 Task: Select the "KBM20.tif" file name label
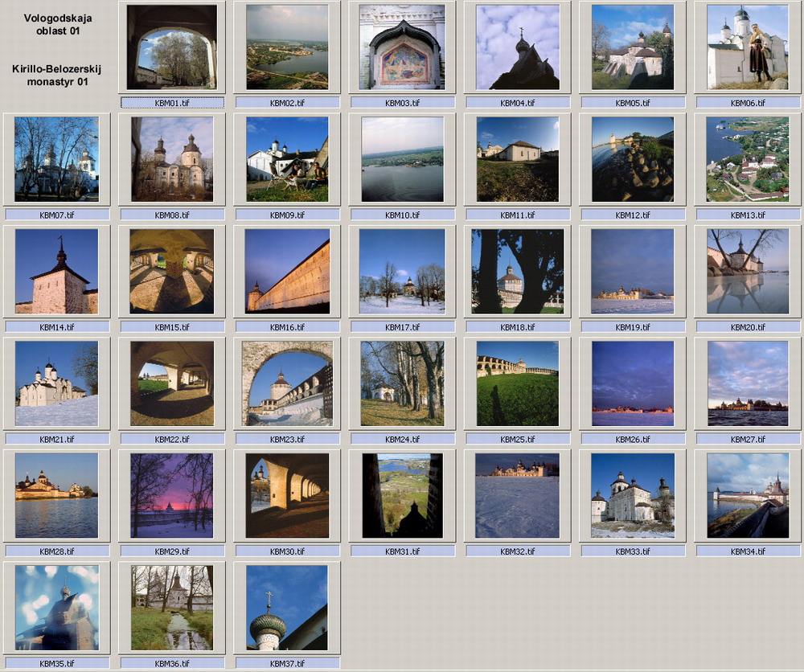point(748,327)
